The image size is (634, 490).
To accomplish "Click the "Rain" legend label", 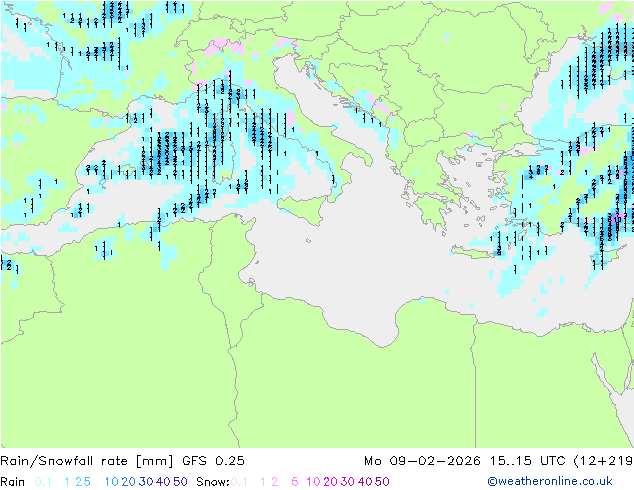I will click(x=13, y=482).
